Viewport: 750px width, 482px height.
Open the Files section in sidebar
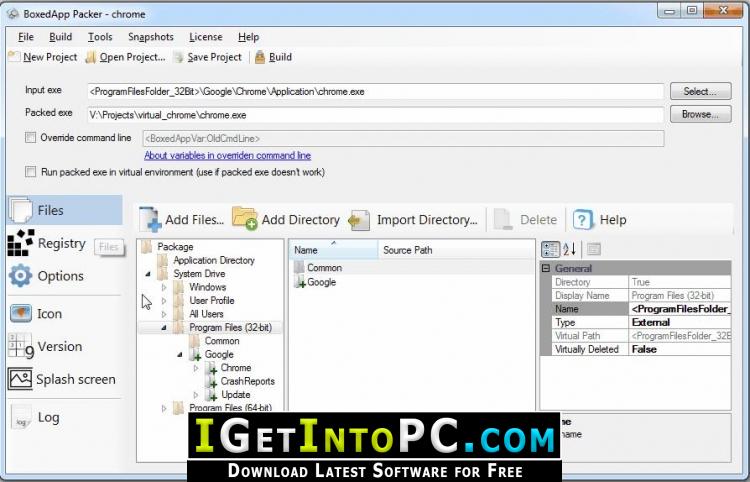[x=65, y=210]
